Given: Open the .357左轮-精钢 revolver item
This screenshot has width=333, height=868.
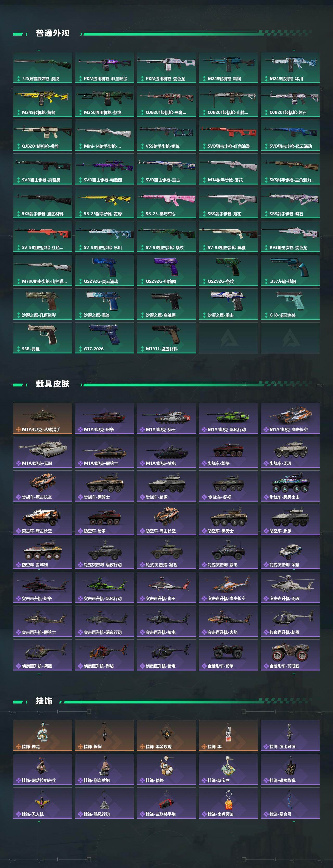Looking at the screenshot, I should tap(290, 271).
